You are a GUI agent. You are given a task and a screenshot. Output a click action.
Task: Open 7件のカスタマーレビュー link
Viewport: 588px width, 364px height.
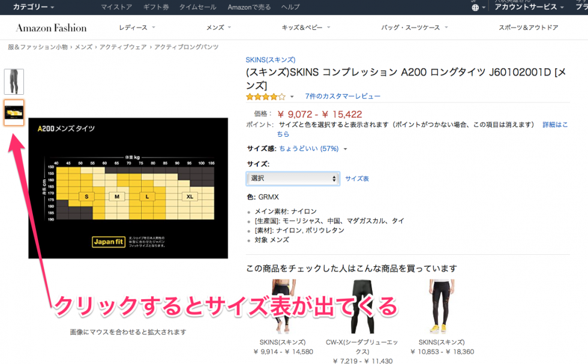[343, 97]
